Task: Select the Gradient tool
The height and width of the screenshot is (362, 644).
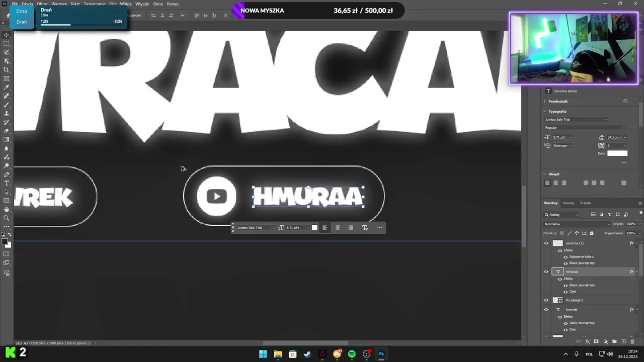Action: (x=7, y=140)
